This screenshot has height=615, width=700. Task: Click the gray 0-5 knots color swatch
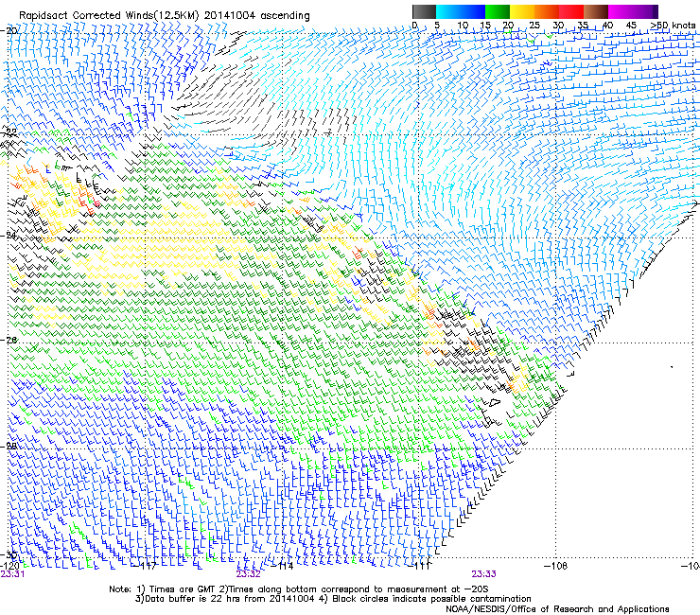(425, 11)
